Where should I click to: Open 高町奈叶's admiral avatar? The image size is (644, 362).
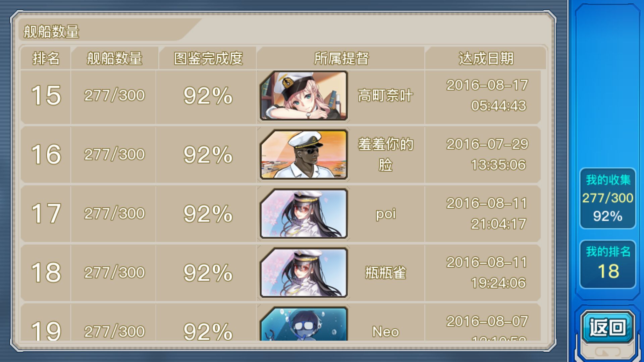[304, 96]
